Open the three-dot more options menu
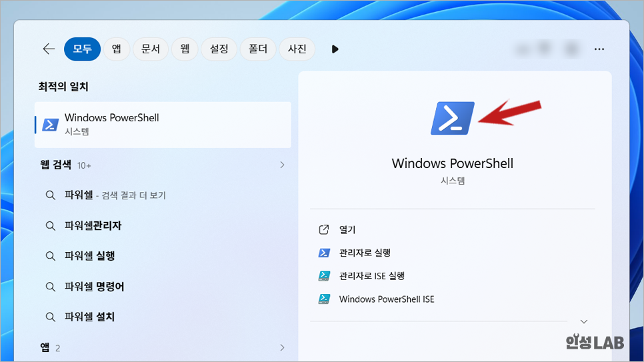The image size is (644, 362). click(599, 49)
